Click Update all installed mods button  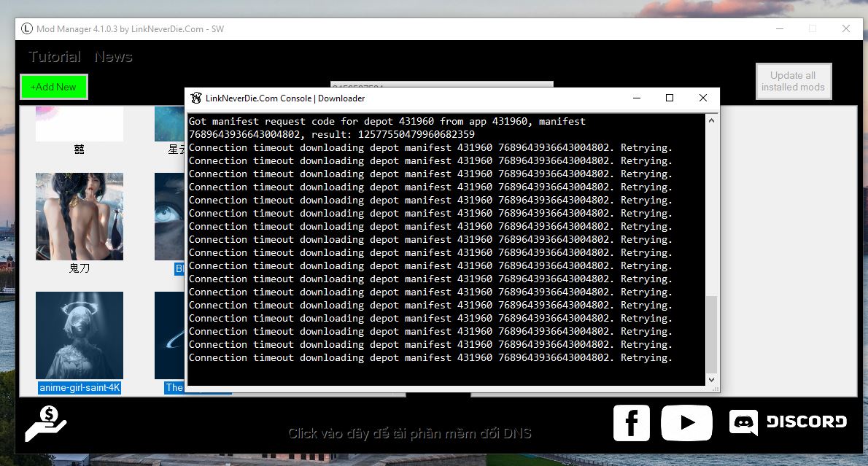[x=793, y=81]
